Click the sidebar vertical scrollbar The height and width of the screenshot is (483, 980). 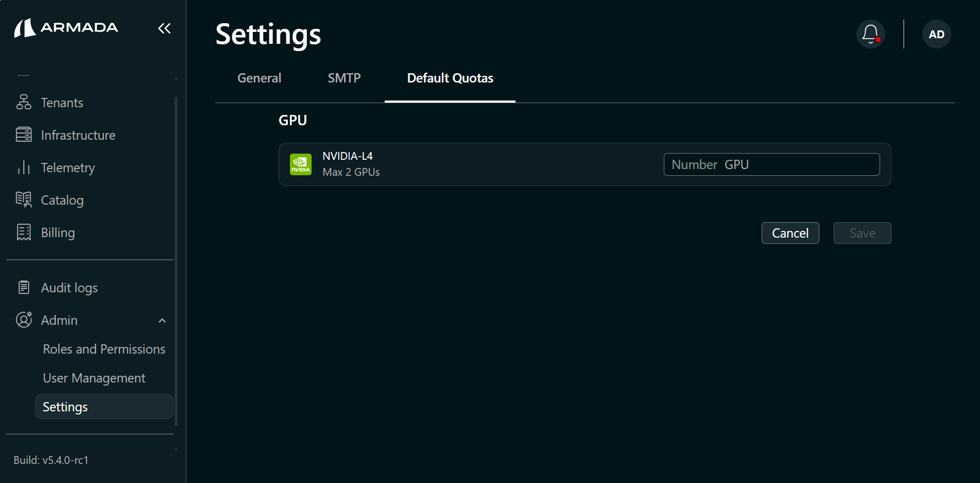[176, 261]
